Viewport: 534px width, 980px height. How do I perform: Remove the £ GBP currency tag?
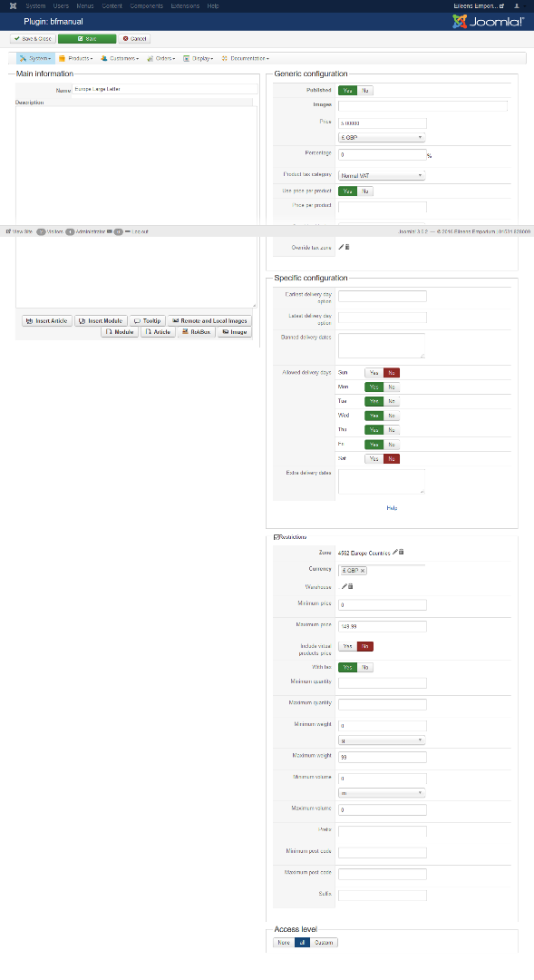click(x=363, y=571)
